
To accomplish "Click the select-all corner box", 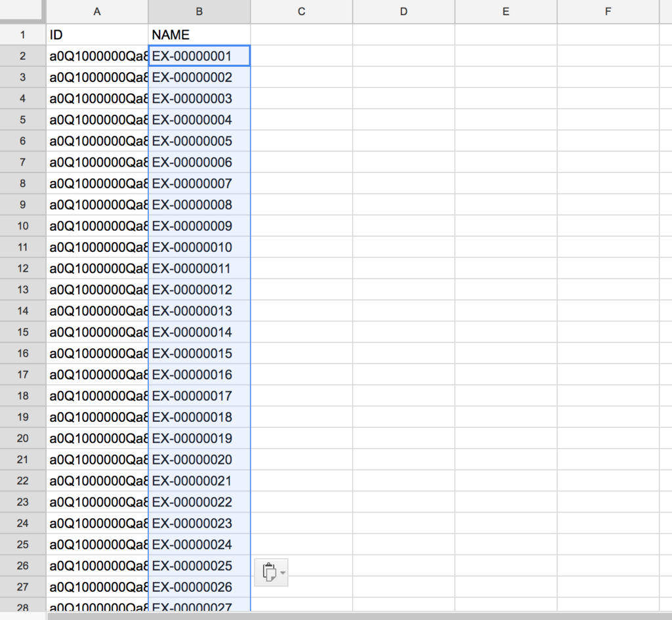I will click(22, 10).
